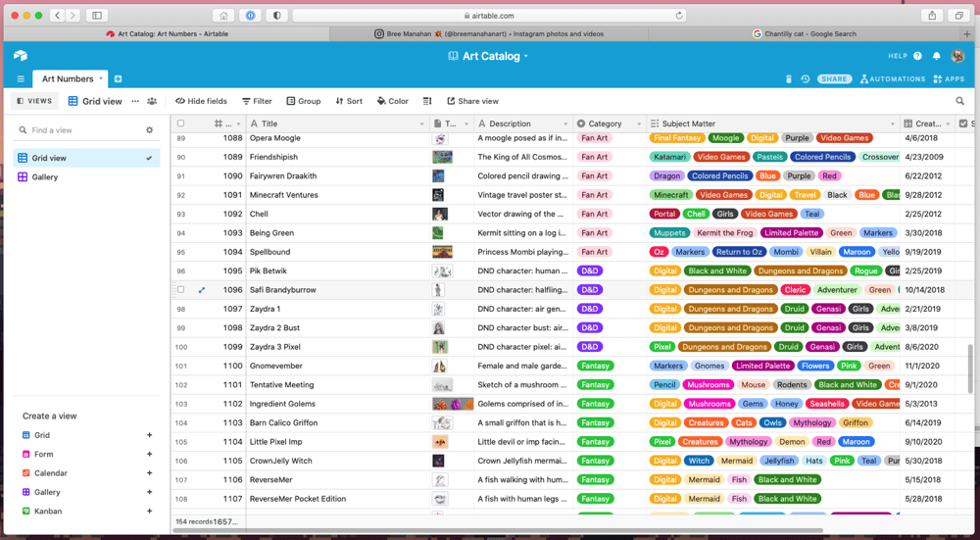Open the Group button
This screenshot has width=980, height=540.
(x=304, y=101)
